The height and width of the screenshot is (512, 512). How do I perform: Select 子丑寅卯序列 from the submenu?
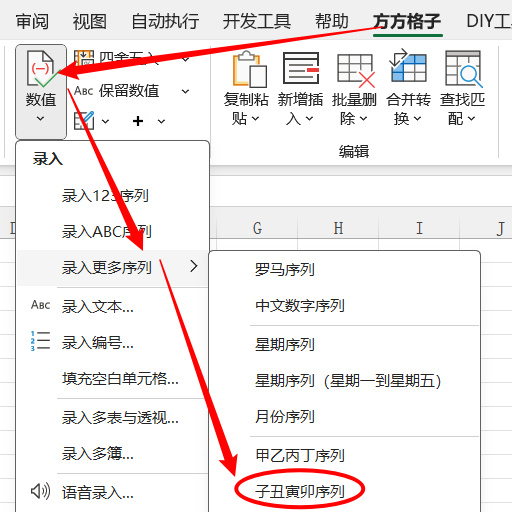(x=300, y=491)
